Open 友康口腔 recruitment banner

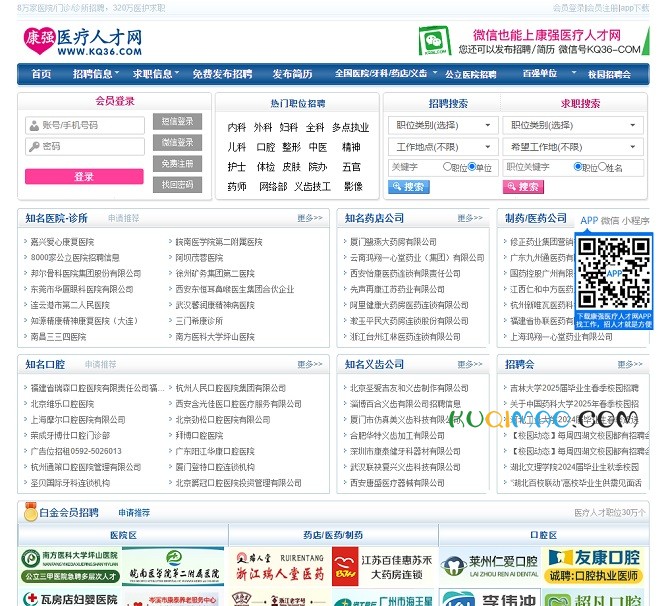click(x=594, y=567)
